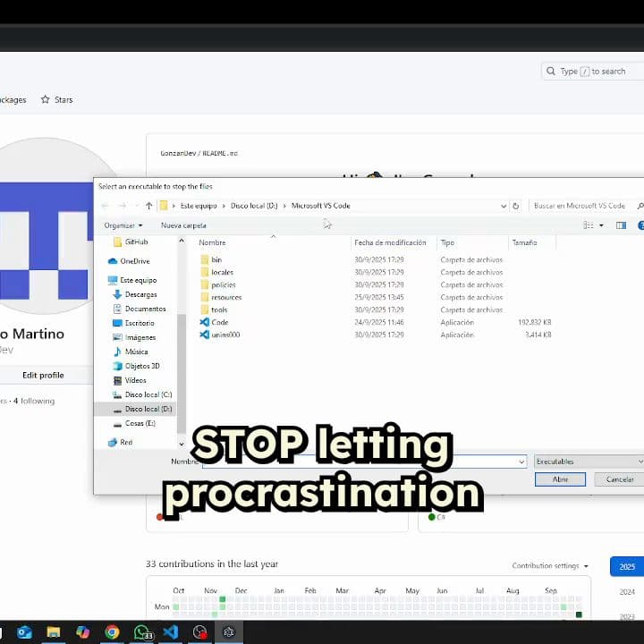Open Outlook from the taskbar
Image resolution: width=644 pixels, height=644 pixels.
coord(24,631)
